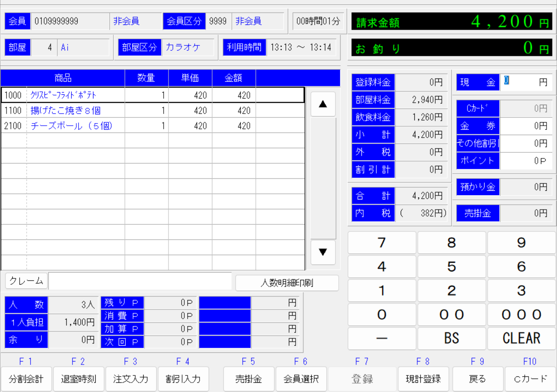Open 会員選択 member selection
The image size is (557, 392).
[301, 379]
